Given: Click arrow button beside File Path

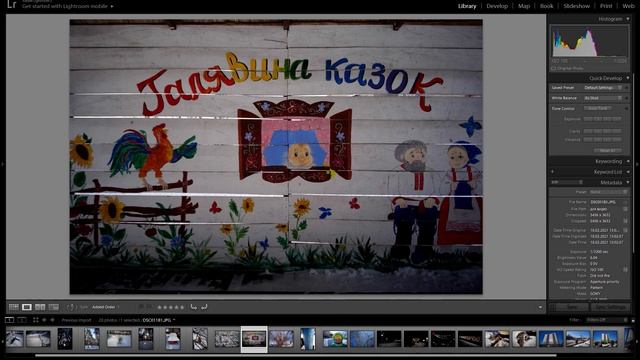Looking at the screenshot, I should [x=625, y=209].
